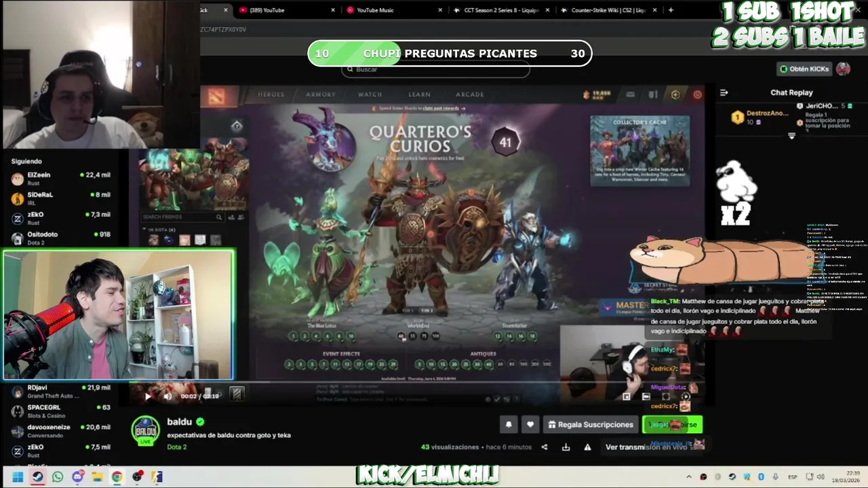This screenshot has width=868, height=488.
Task: Open the HEROES tab in Dota
Action: pos(271,95)
